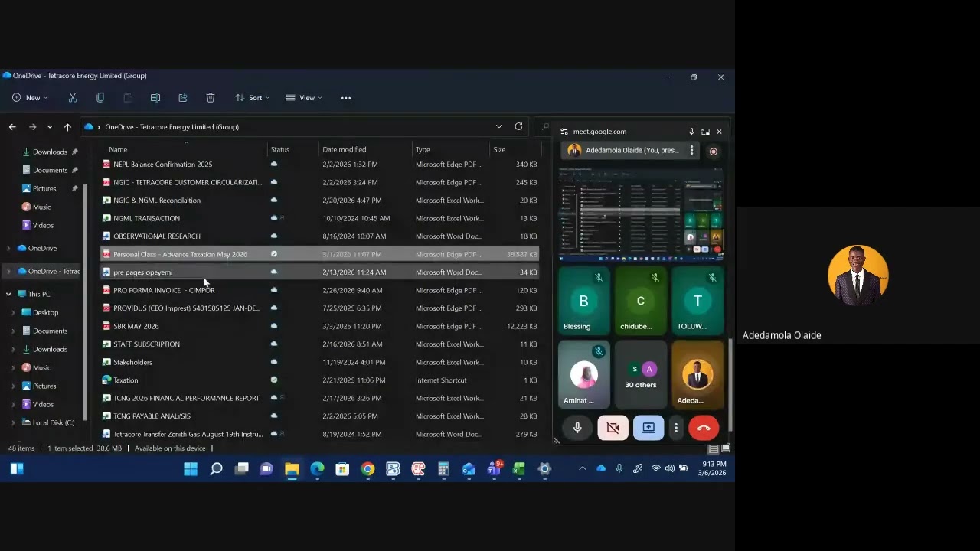Sort files by Status column header
Viewport: 980px width, 551px height.
point(280,149)
